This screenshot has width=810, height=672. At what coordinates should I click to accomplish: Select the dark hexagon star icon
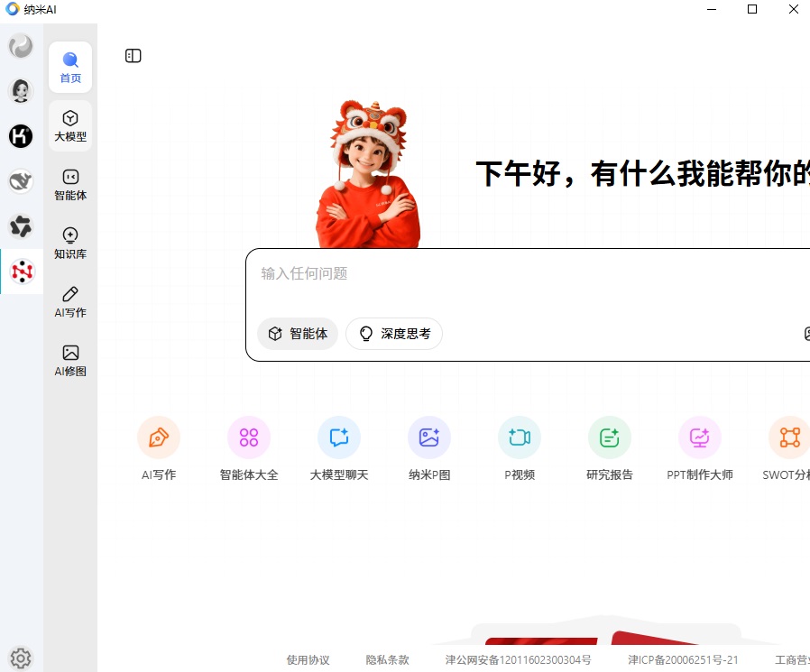(x=21, y=226)
